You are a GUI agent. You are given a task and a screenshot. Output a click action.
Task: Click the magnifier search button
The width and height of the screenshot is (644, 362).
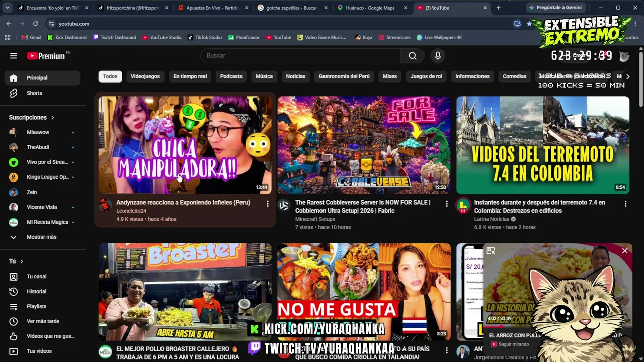click(x=413, y=56)
